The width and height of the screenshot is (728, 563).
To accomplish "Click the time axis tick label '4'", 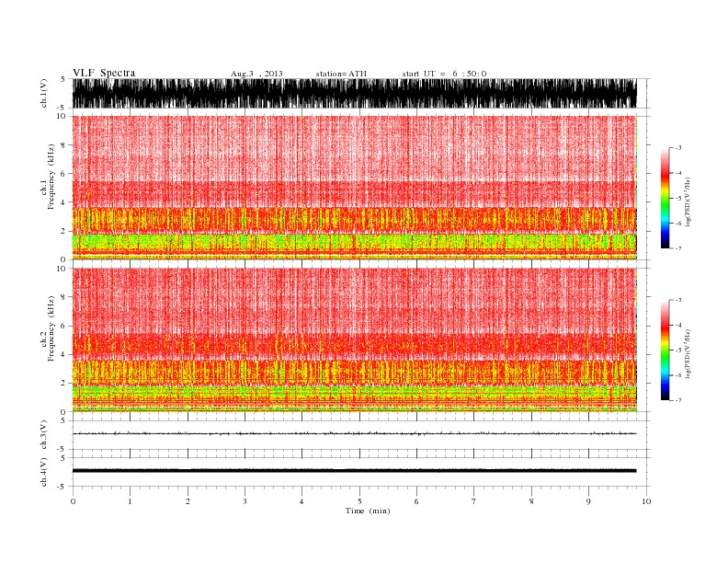I will 301,501.
